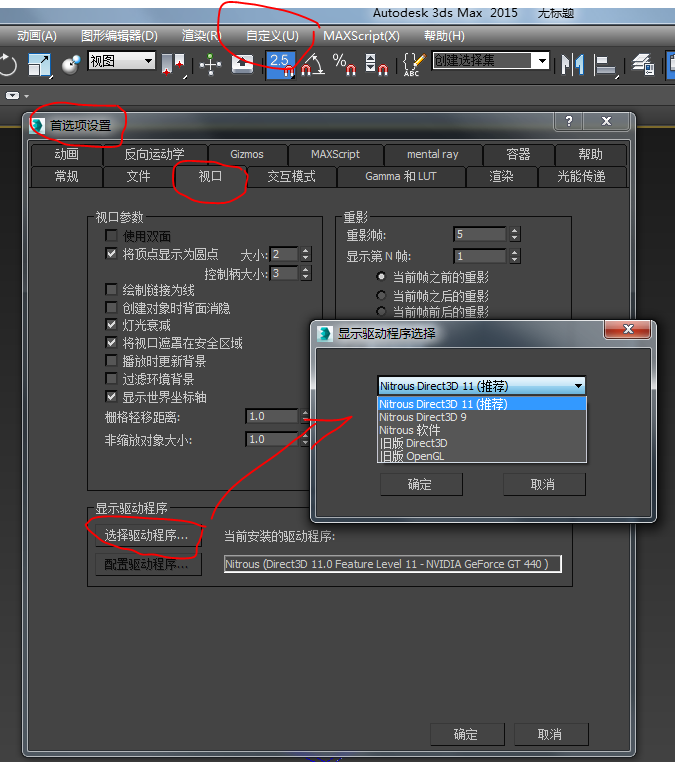Toggle Keyboard Shortcut Override icon
Viewport: 675px width, 762px height.
242,64
